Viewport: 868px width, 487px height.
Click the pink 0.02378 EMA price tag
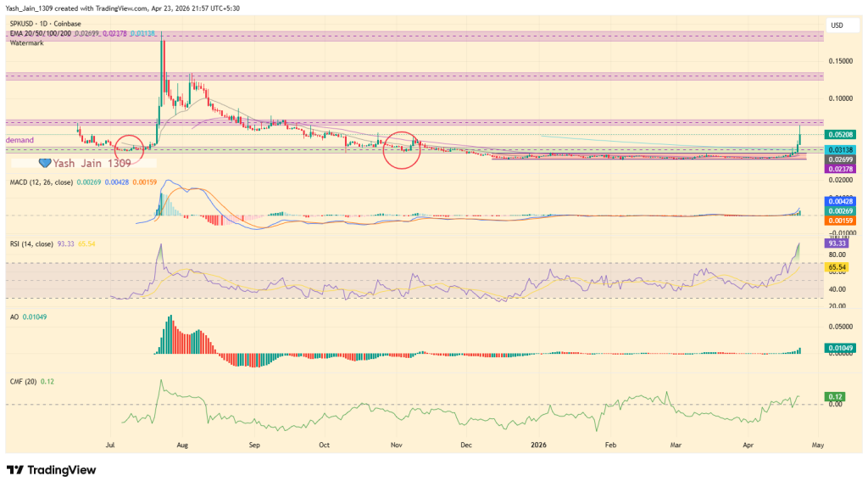click(840, 169)
